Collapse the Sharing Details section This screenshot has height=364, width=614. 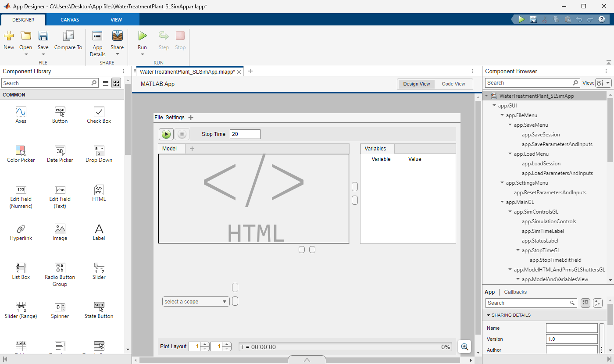488,315
